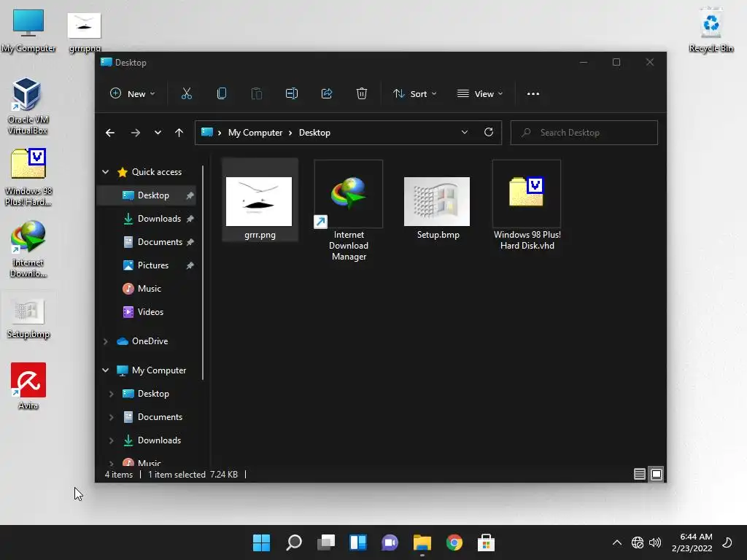The image size is (747, 560).
Task: Expand Documents under My Computer
Action: 111,417
